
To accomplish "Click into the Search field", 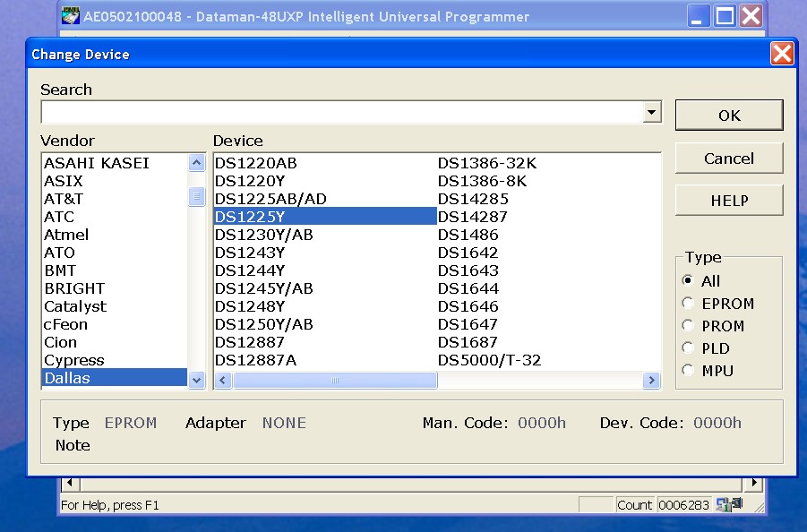I will [342, 112].
